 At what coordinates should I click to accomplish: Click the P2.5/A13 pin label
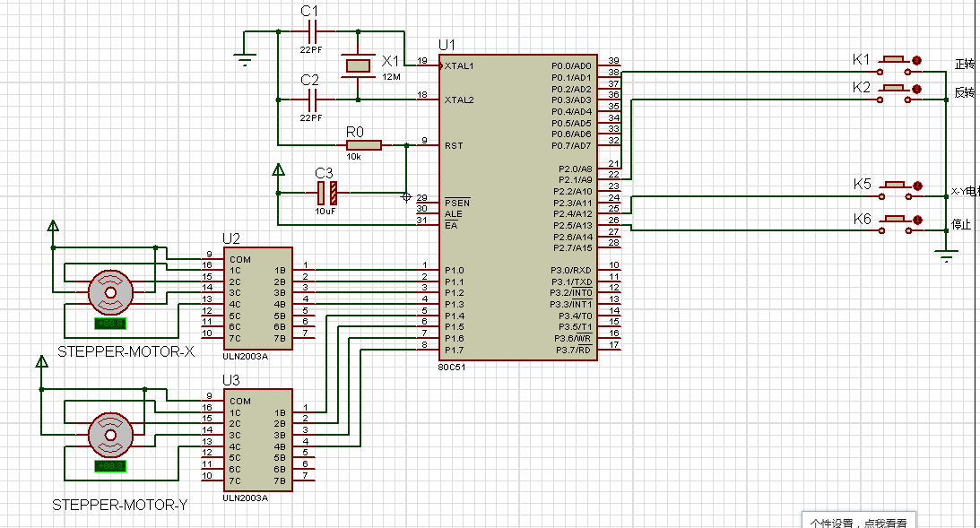point(573,226)
